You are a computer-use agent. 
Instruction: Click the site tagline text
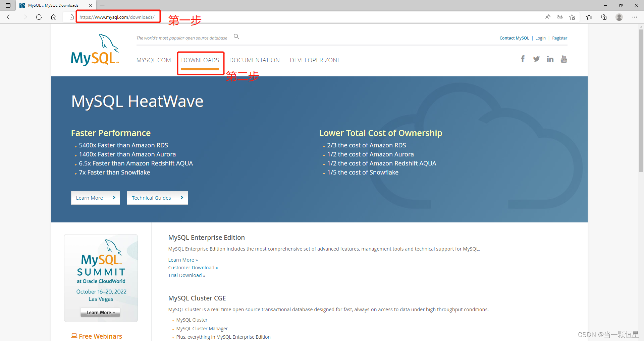click(x=182, y=38)
